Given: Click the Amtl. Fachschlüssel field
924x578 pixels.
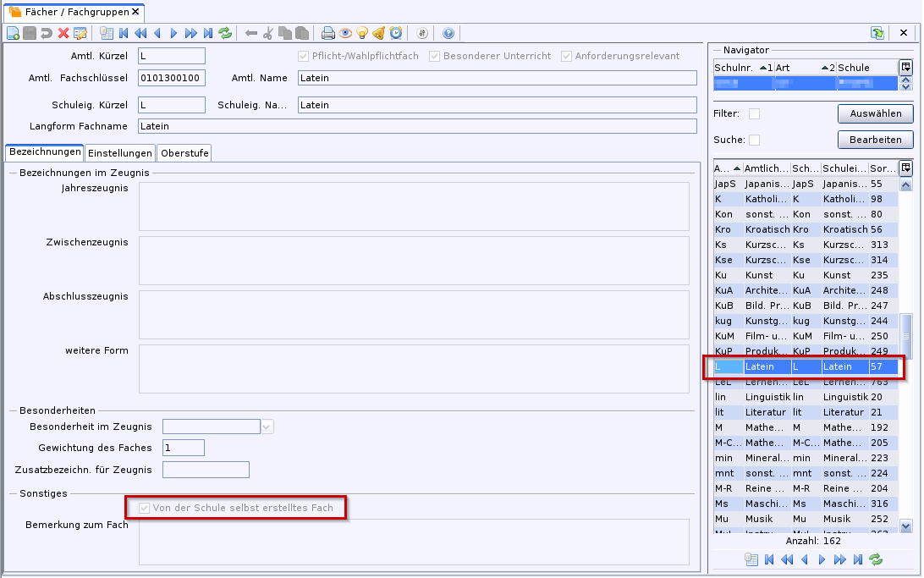Looking at the screenshot, I should coord(172,78).
